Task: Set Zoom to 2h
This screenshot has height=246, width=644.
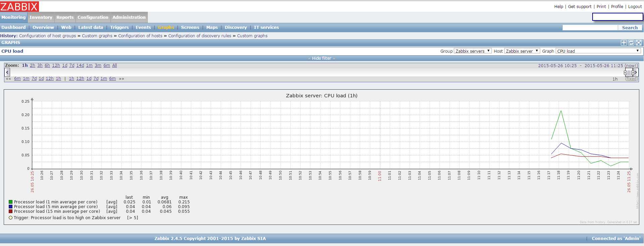Action: pos(32,65)
